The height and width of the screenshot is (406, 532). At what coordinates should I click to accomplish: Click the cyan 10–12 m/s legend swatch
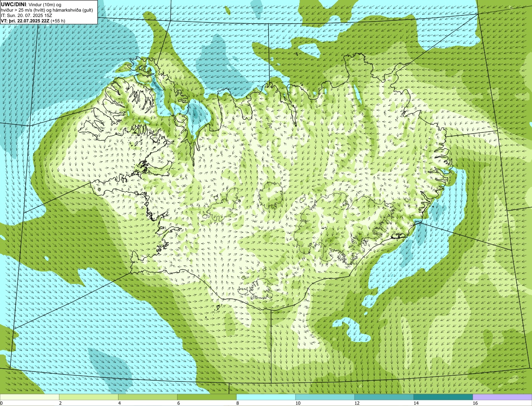click(x=325, y=397)
